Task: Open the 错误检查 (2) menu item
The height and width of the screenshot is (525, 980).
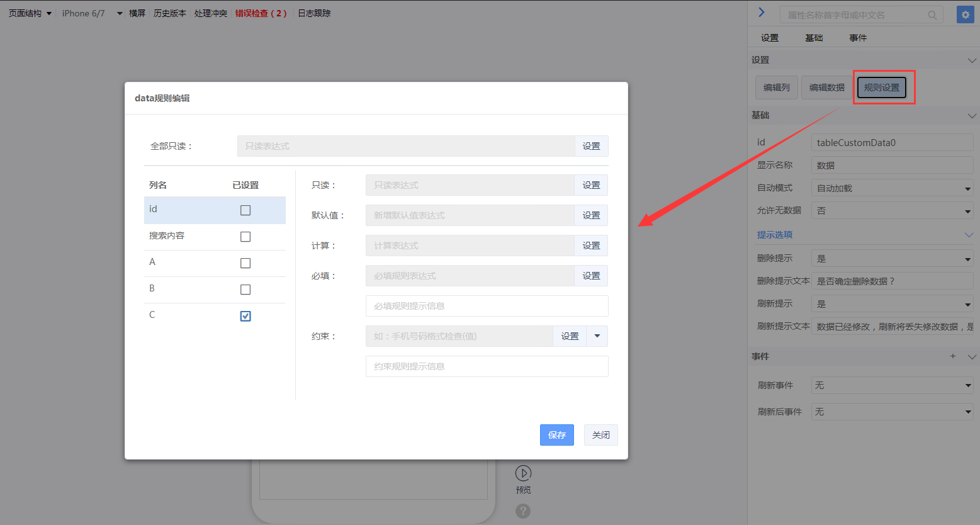Action: coord(261,13)
